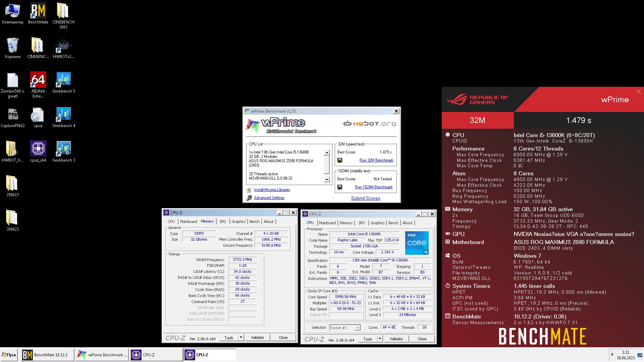Open About tab in left CPU-Z window
644x362 pixels.
(269, 222)
